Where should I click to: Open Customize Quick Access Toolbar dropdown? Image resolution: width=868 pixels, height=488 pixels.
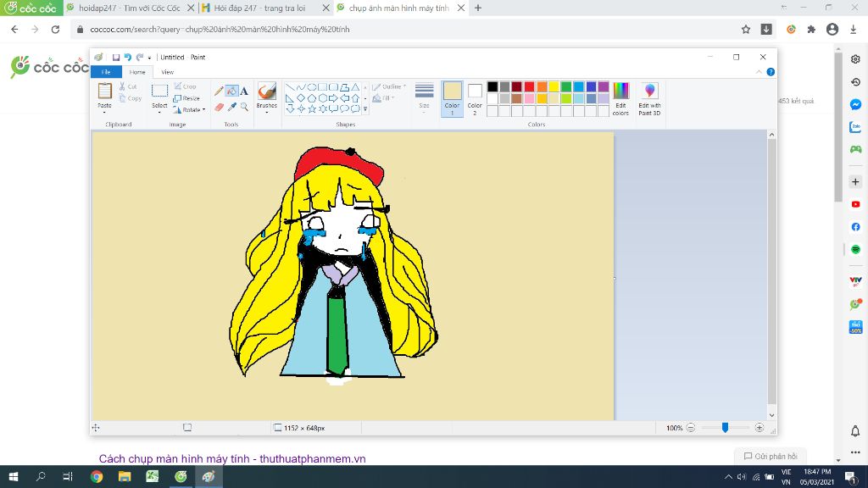click(149, 58)
